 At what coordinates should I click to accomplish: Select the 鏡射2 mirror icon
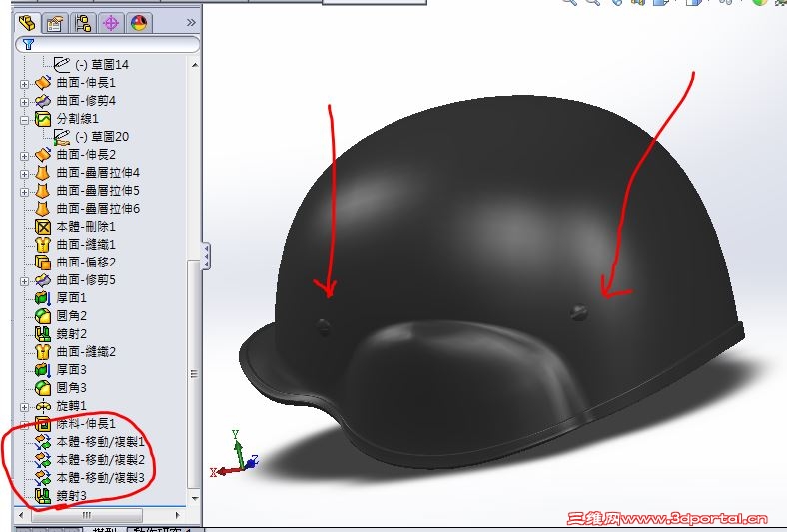click(x=43, y=334)
